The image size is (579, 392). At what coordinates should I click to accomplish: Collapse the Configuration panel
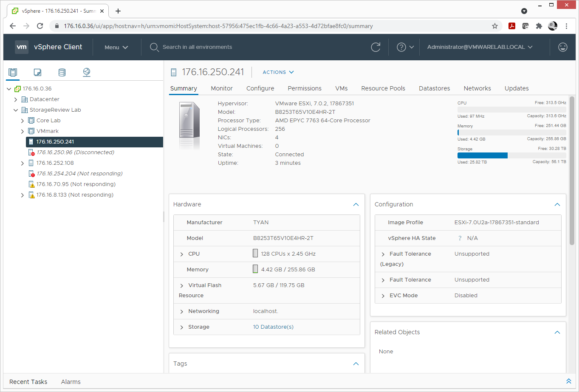557,205
